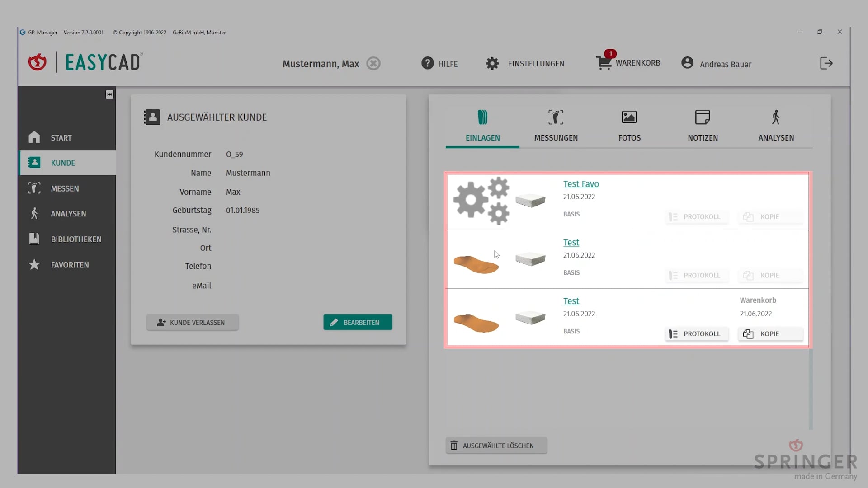Click the BEARBEITEN button
The image size is (868, 488).
pos(357,322)
